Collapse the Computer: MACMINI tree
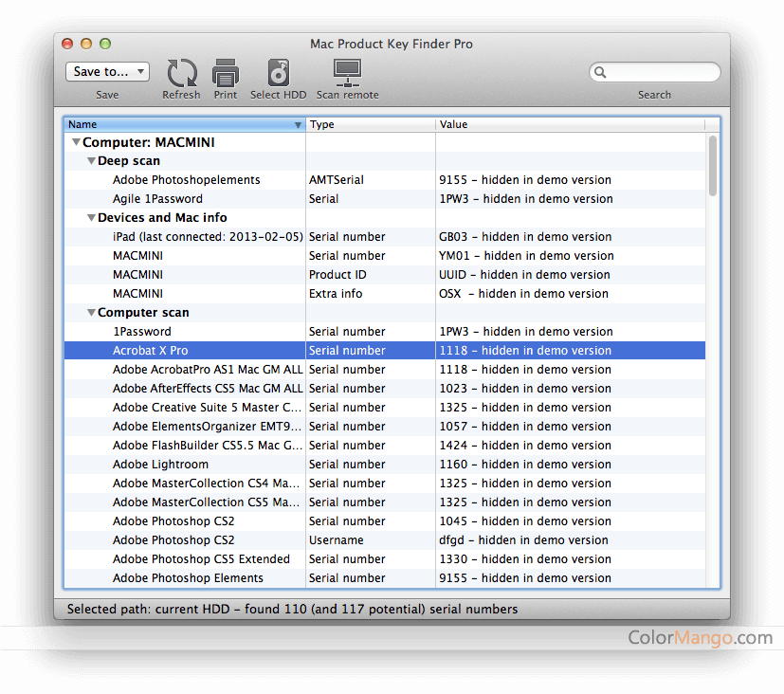 (75, 141)
